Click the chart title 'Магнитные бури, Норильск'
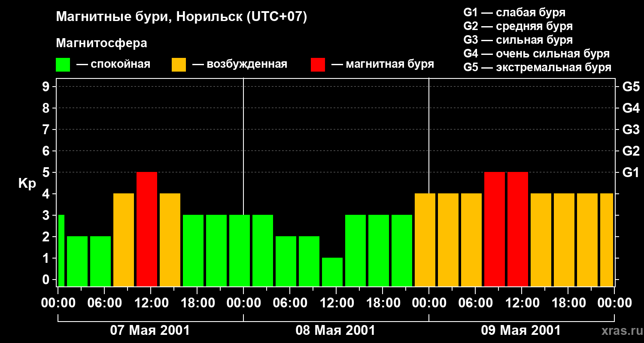Viewport: 644px width, 343px height. click(x=150, y=17)
